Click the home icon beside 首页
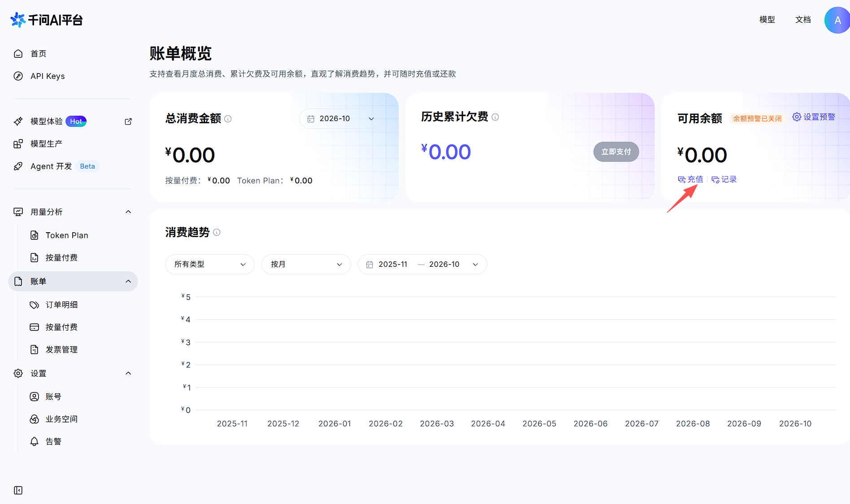Screen dimensions: 850x504 point(18,54)
